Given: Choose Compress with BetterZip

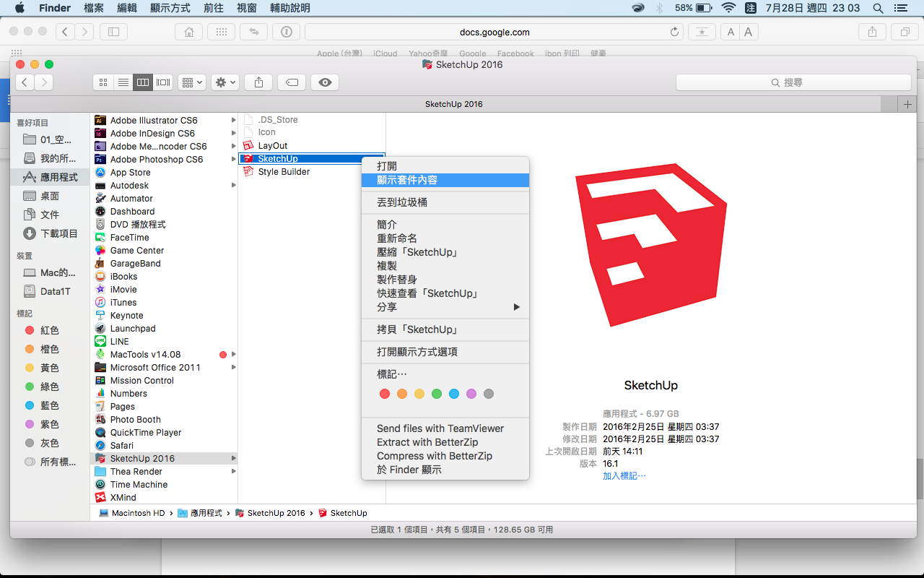Looking at the screenshot, I should (x=445, y=456).
